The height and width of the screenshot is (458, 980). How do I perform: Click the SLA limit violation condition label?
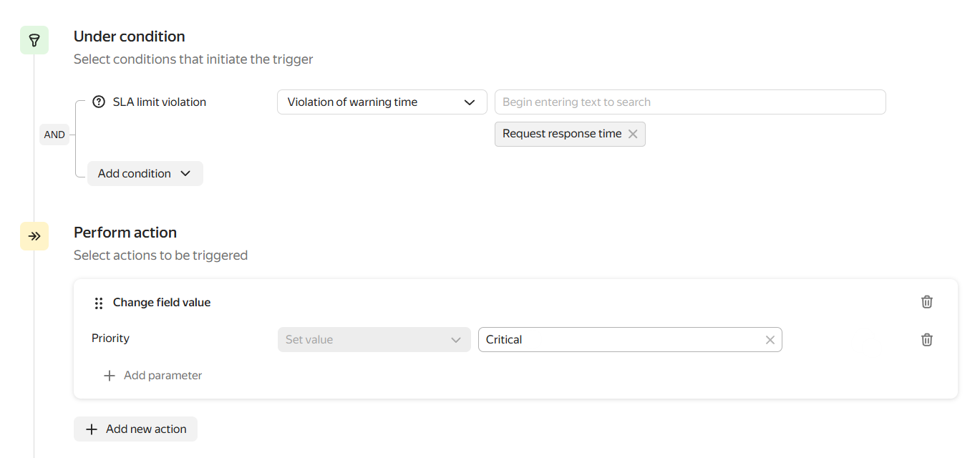(x=159, y=102)
